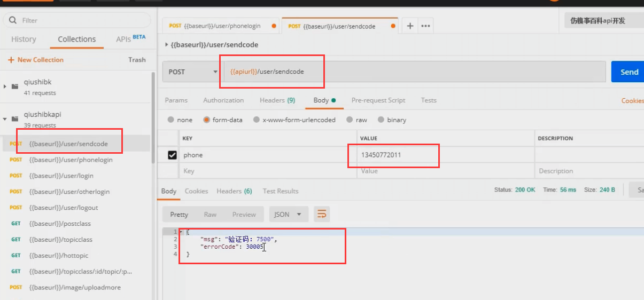Open the environment selector dropdown
The width and height of the screenshot is (644, 300).
point(604,21)
